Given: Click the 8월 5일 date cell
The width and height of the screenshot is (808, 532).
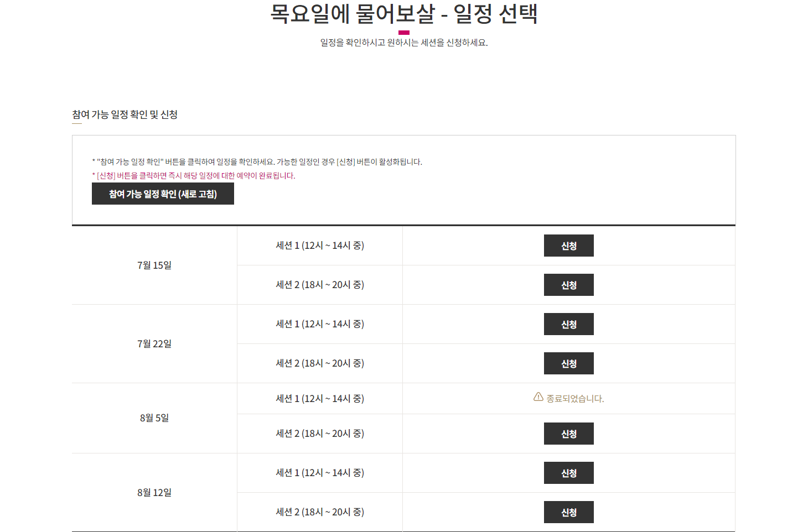Looking at the screenshot, I should coord(154,418).
